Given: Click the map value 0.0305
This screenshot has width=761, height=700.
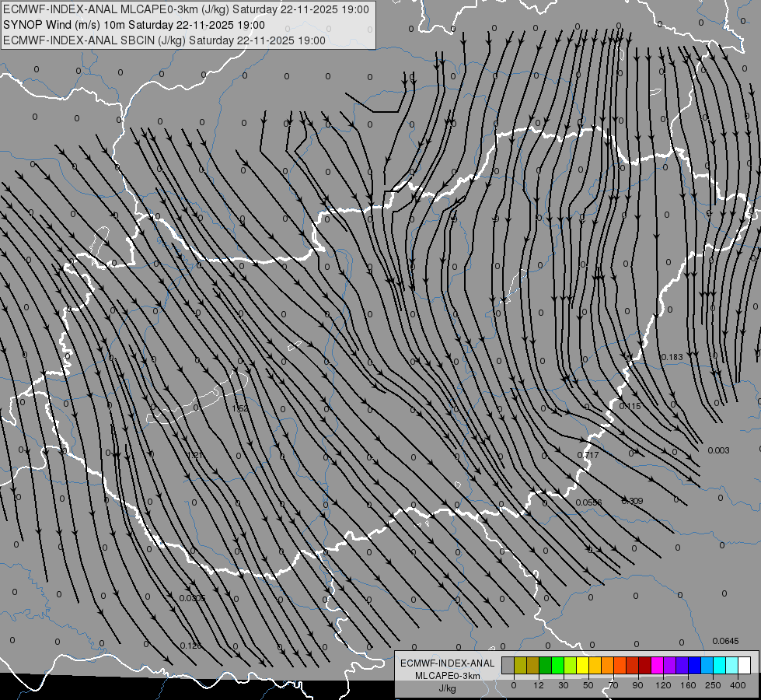Looking at the screenshot, I should coord(192,598).
